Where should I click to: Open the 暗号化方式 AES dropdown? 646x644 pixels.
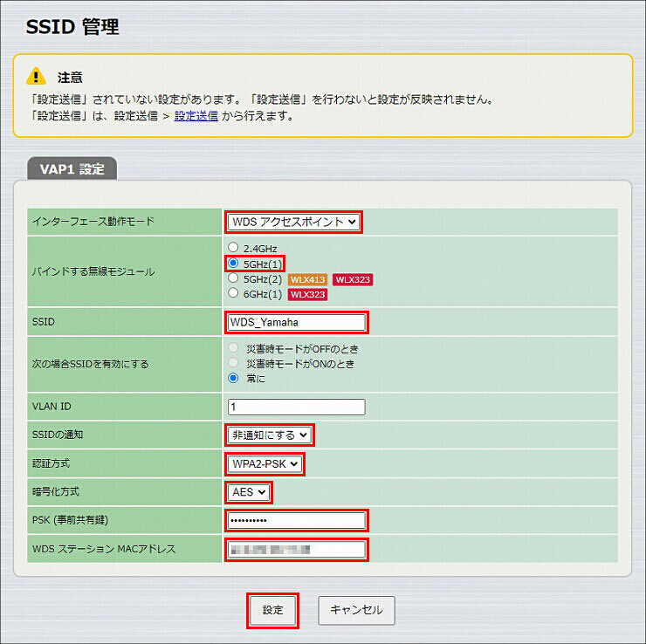coord(249,492)
